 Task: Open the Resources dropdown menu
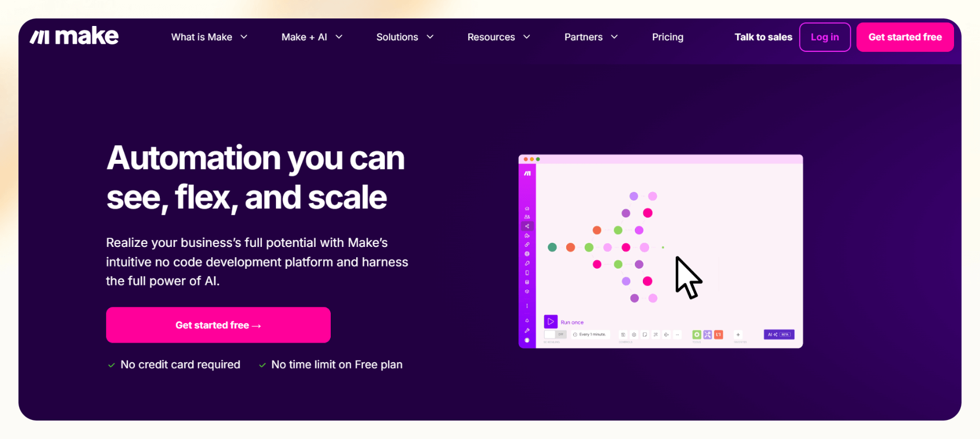click(499, 37)
